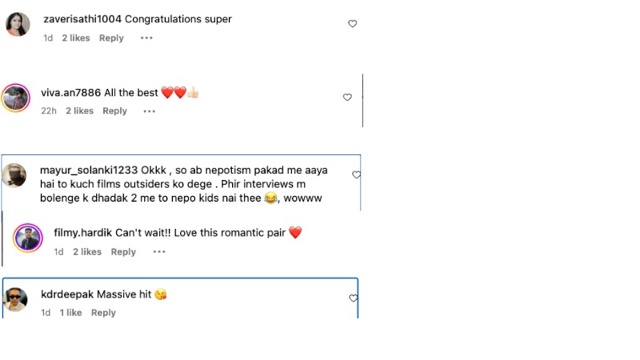
Task: Tap the heart on mayur_solanki1233's comment
Action: point(356,175)
